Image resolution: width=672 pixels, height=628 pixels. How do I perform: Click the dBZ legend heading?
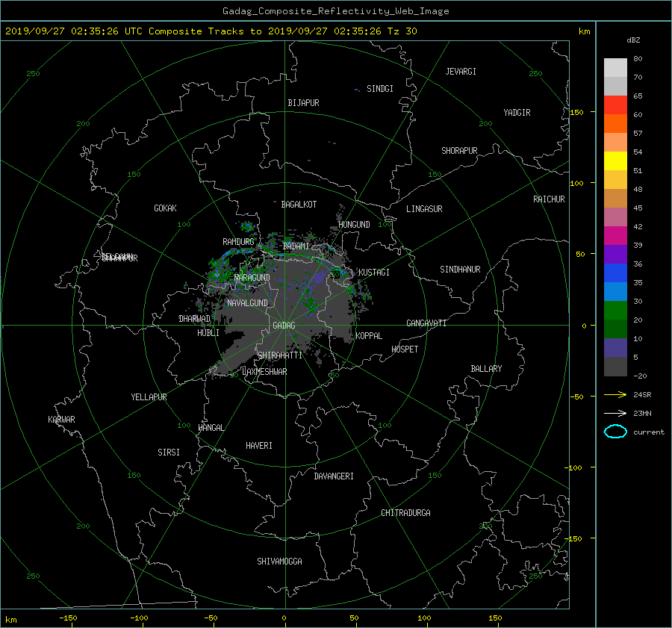point(633,40)
